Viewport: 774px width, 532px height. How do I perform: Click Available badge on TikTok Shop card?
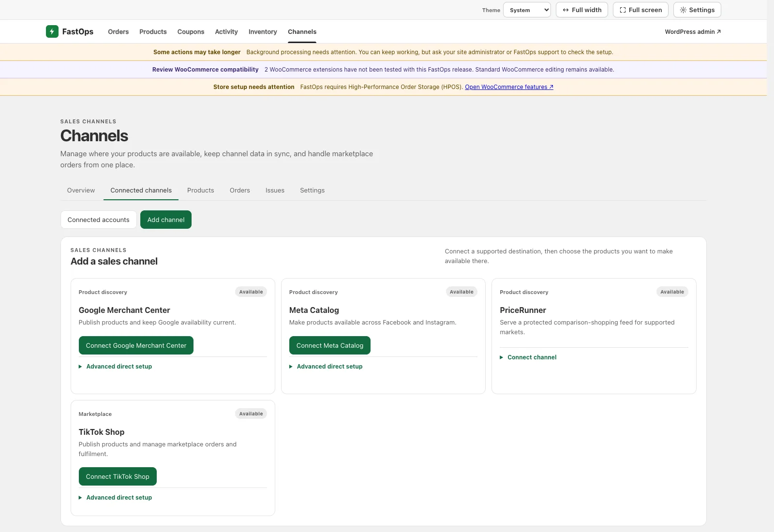coord(251,414)
